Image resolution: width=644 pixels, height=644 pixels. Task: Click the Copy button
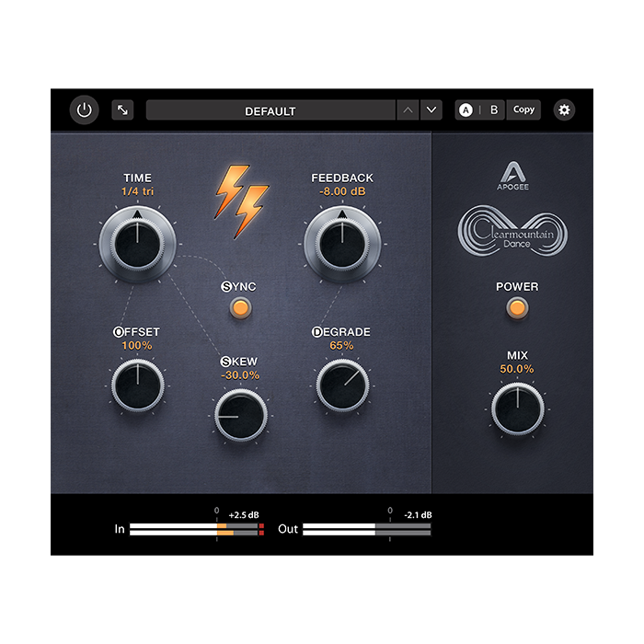pos(523,109)
